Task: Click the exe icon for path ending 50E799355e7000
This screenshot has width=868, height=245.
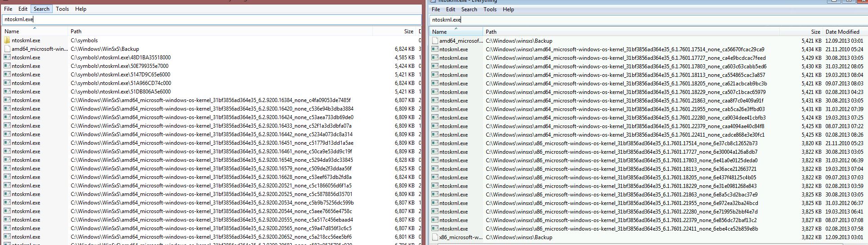Action: pyautogui.click(x=7, y=66)
